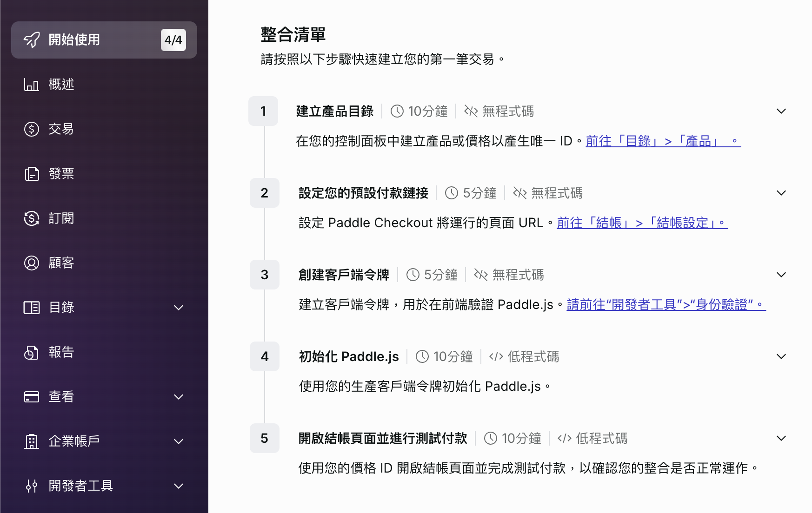Collapse step 5 開啟結帳頁面並進行測試付款 chevron
Image resolution: width=812 pixels, height=513 pixels.
[781, 438]
